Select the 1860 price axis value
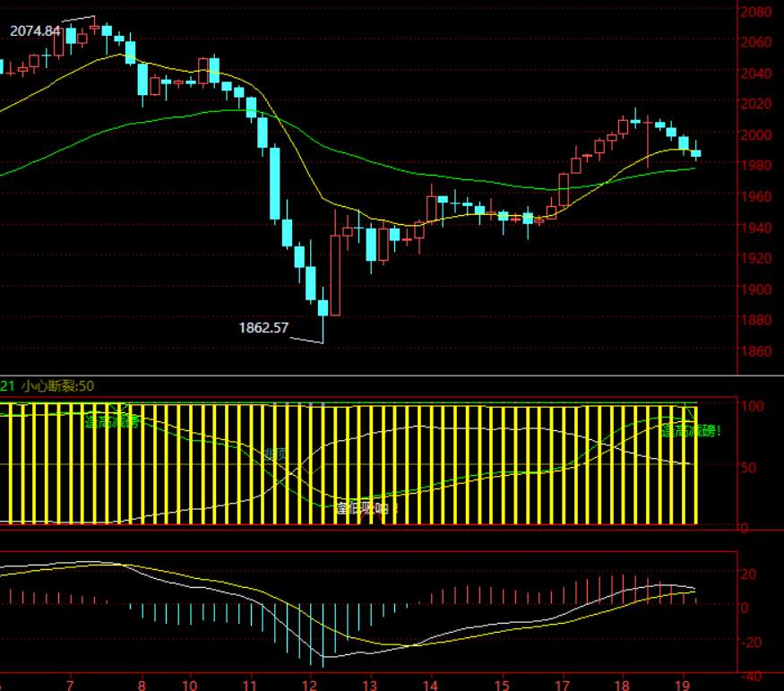This screenshot has width=784, height=691. point(756,351)
